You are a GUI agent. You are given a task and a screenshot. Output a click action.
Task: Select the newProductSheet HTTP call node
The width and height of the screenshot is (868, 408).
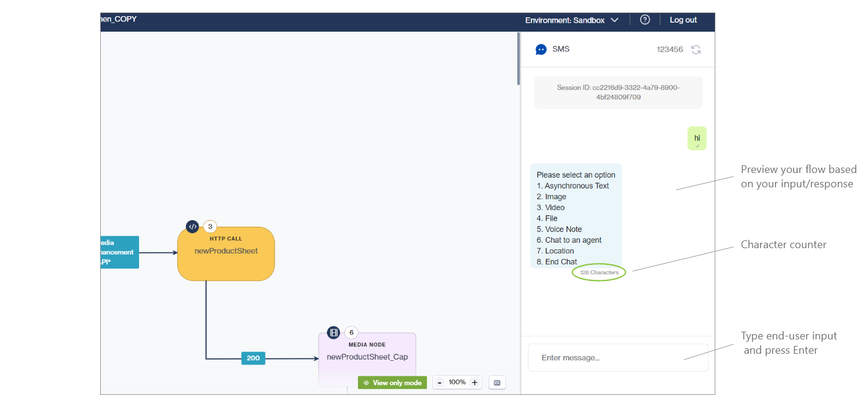tap(226, 254)
